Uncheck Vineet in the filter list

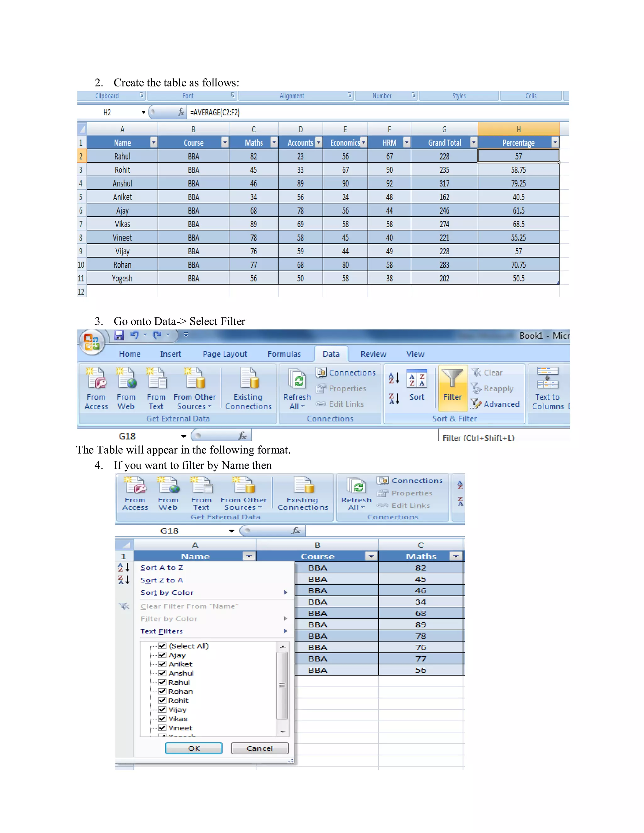tap(162, 728)
